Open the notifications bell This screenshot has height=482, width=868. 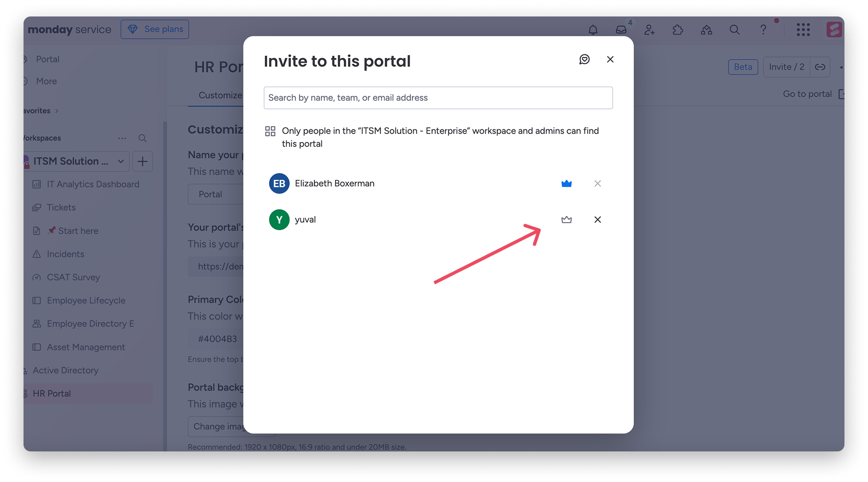click(x=593, y=30)
